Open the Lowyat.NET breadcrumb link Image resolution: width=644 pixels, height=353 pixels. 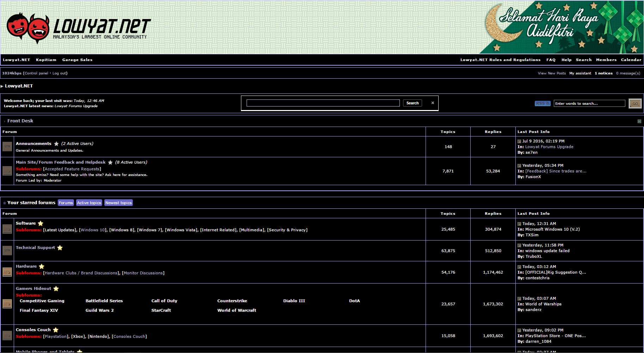(x=19, y=86)
